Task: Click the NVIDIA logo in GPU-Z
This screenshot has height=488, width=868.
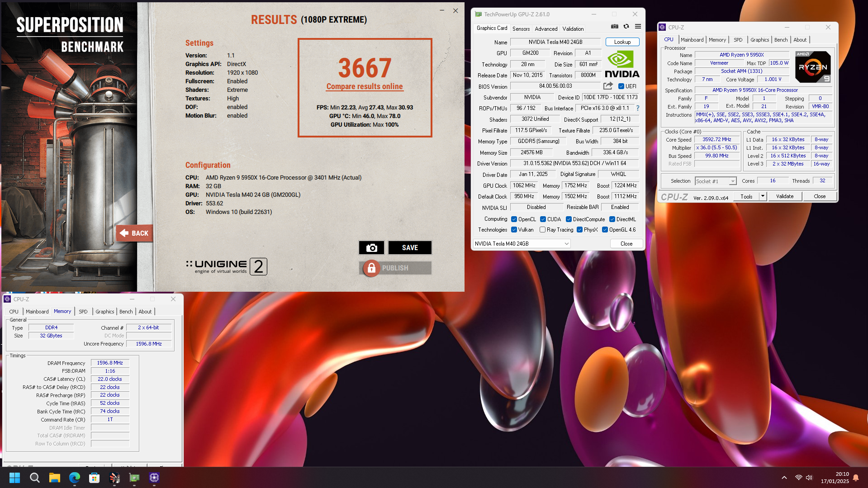Action: click(622, 64)
